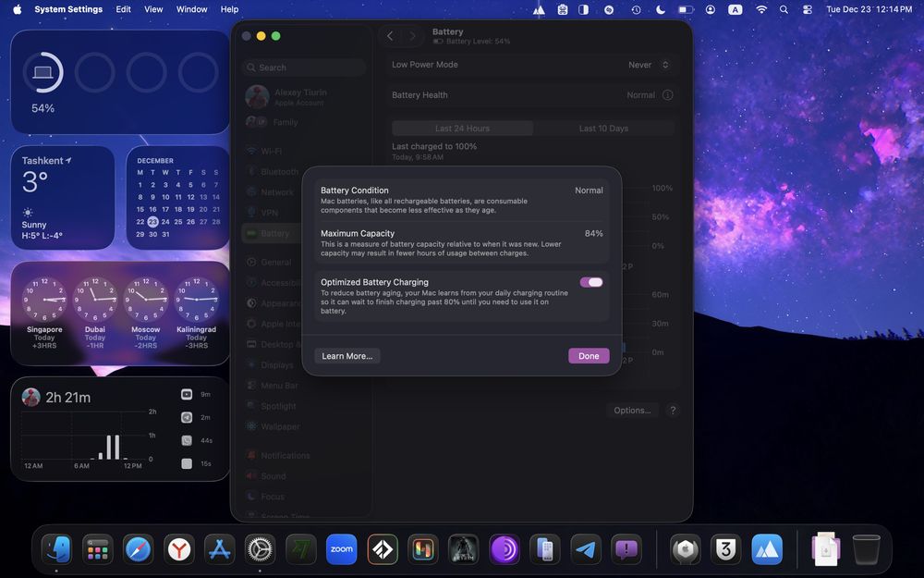Launch Zoom from the Dock
Image resolution: width=924 pixels, height=578 pixels.
tap(341, 549)
